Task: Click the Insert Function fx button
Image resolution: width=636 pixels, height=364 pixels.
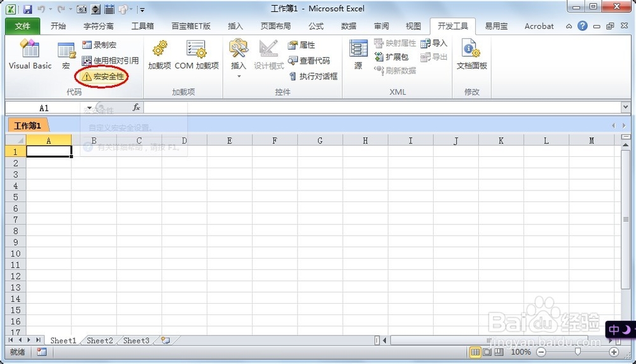Action: [136, 107]
